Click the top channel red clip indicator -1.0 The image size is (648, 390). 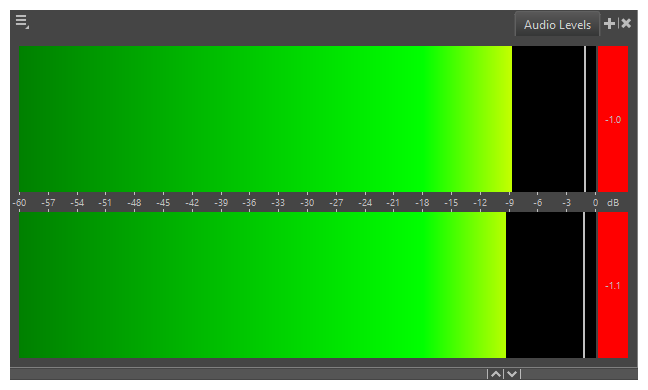tap(613, 119)
